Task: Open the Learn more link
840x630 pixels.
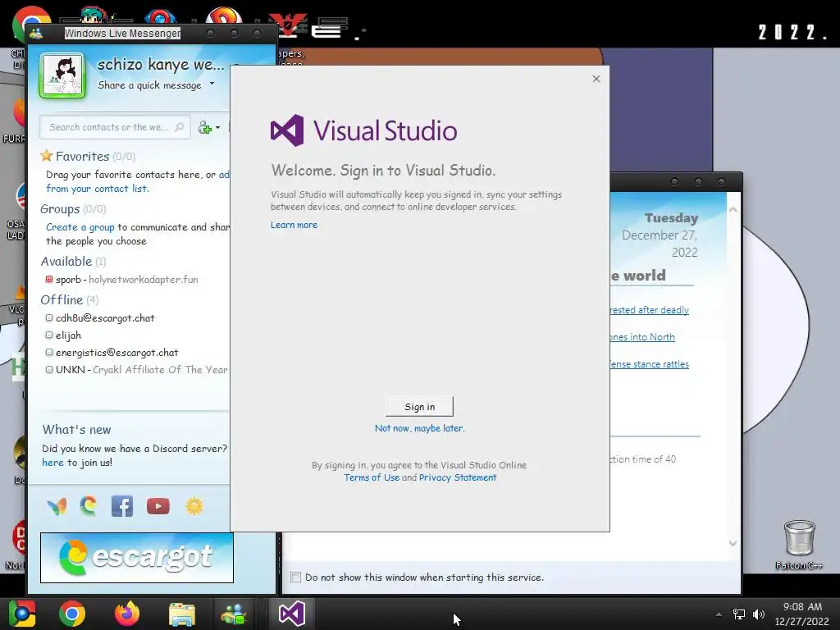Action: coord(294,225)
